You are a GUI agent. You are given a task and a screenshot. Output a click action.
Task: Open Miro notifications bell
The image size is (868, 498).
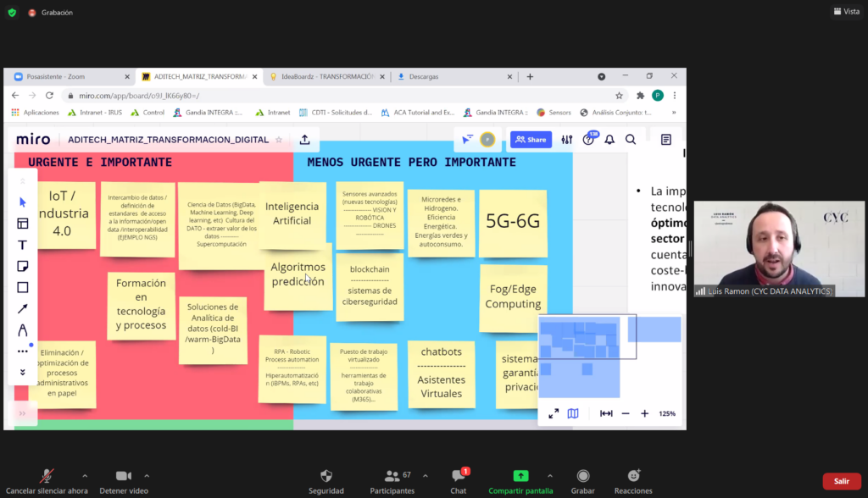(609, 140)
